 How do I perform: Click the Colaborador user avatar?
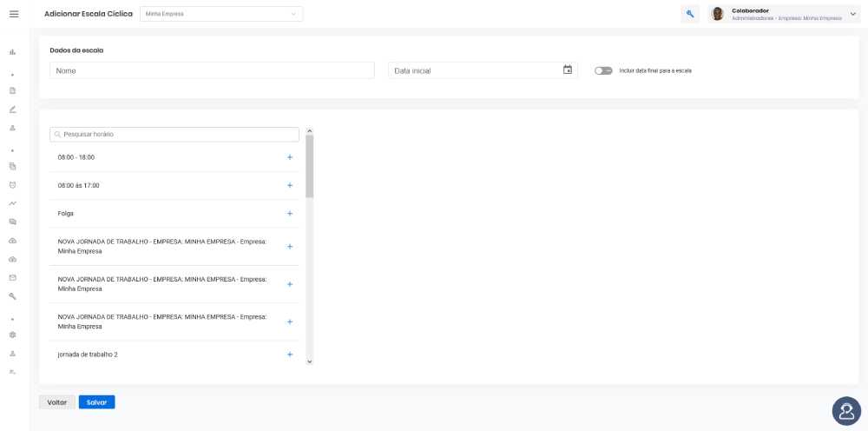(718, 15)
